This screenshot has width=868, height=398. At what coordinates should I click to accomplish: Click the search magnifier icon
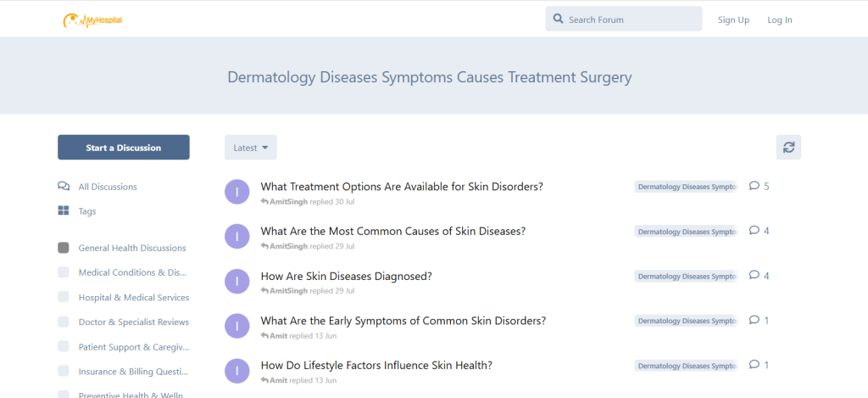tap(558, 19)
